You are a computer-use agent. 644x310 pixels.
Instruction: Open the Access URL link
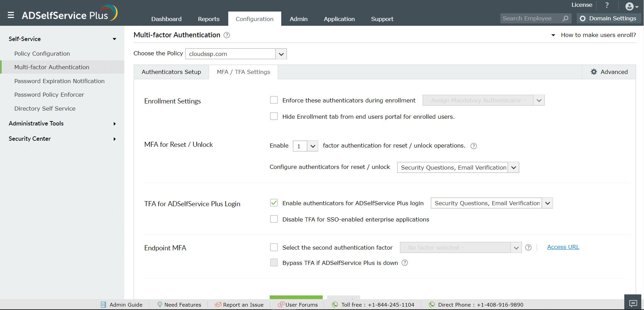(563, 247)
